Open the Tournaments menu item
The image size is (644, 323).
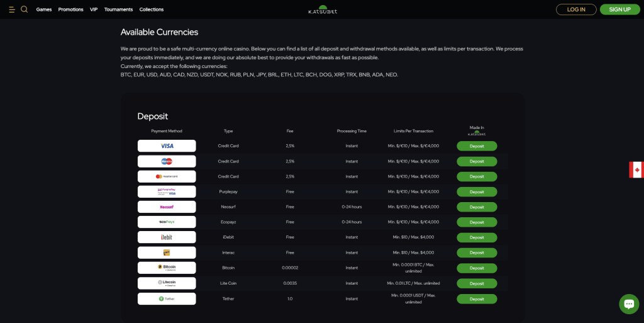tap(118, 9)
